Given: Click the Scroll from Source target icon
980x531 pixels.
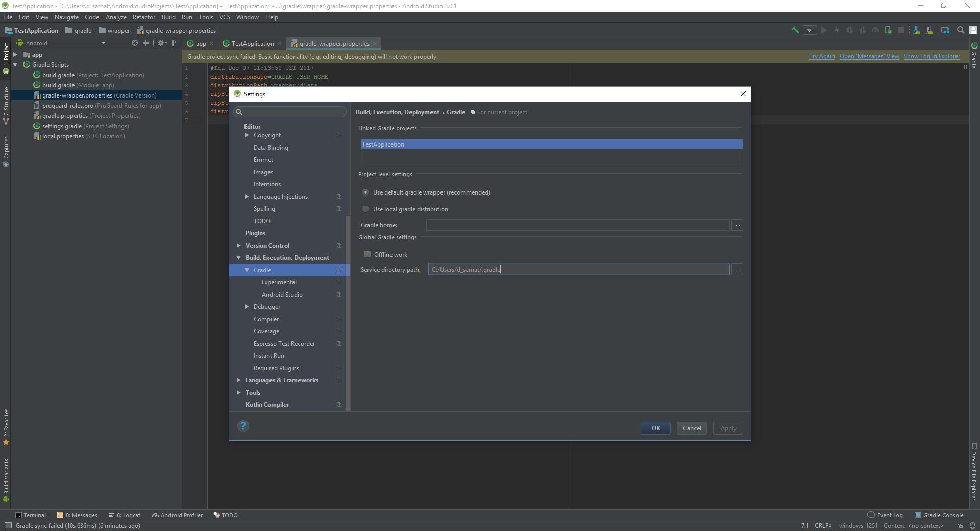Looking at the screenshot, I should tap(135, 43).
